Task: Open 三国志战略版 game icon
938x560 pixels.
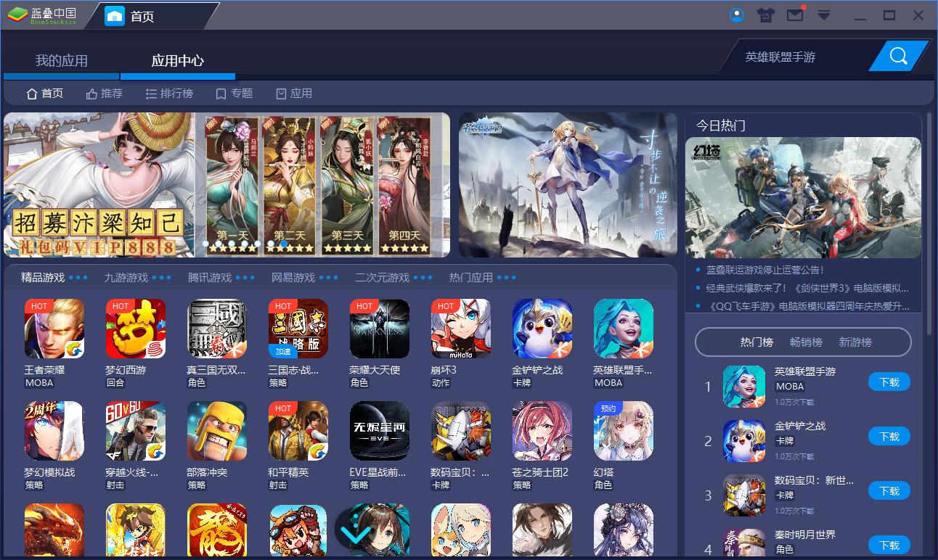Action: click(x=298, y=329)
